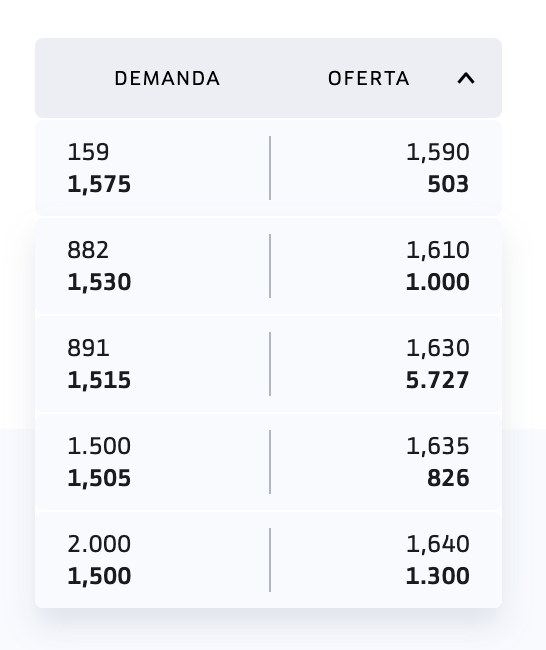Choose ask price 1,610
This screenshot has height=650, width=546.
(x=438, y=250)
